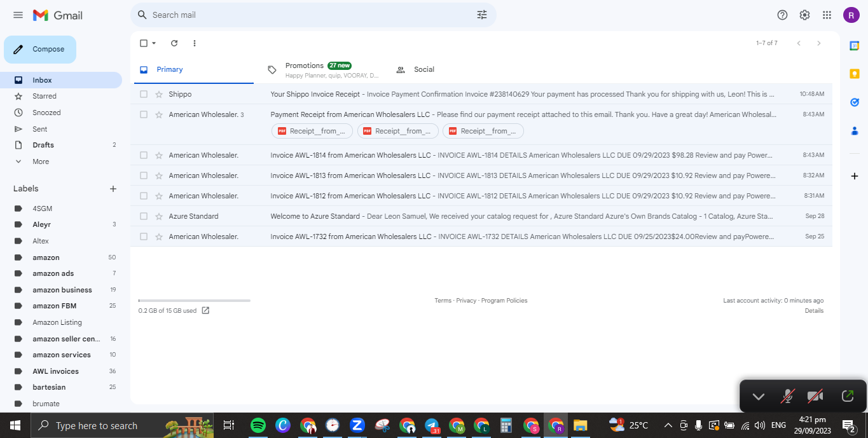Expand the call overlay chevron down arrow
The image size is (868, 438).
click(758, 397)
